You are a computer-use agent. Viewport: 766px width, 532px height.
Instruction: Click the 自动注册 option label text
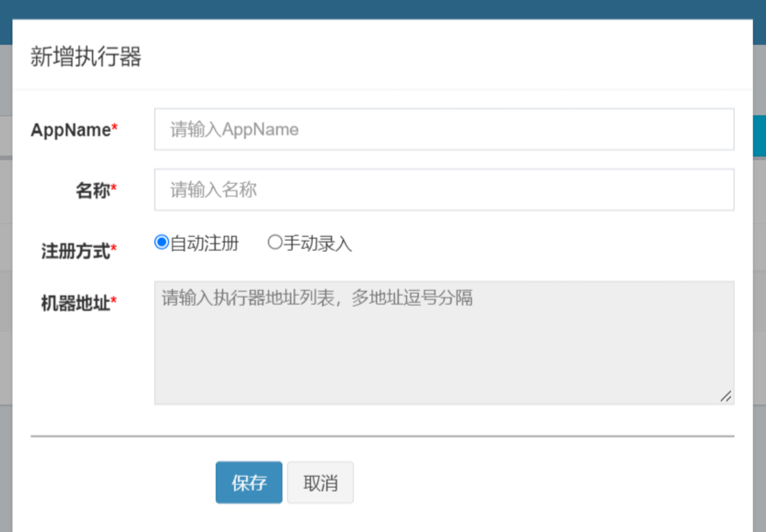204,244
